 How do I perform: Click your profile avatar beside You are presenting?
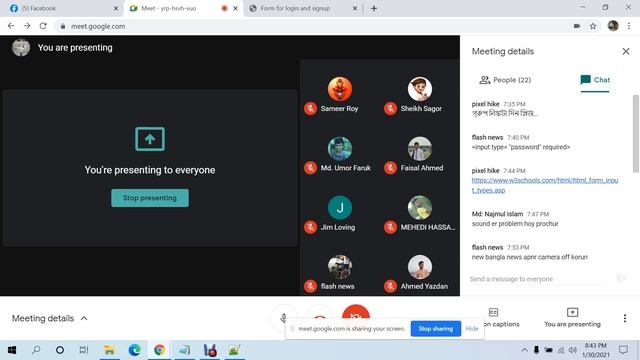(21, 47)
